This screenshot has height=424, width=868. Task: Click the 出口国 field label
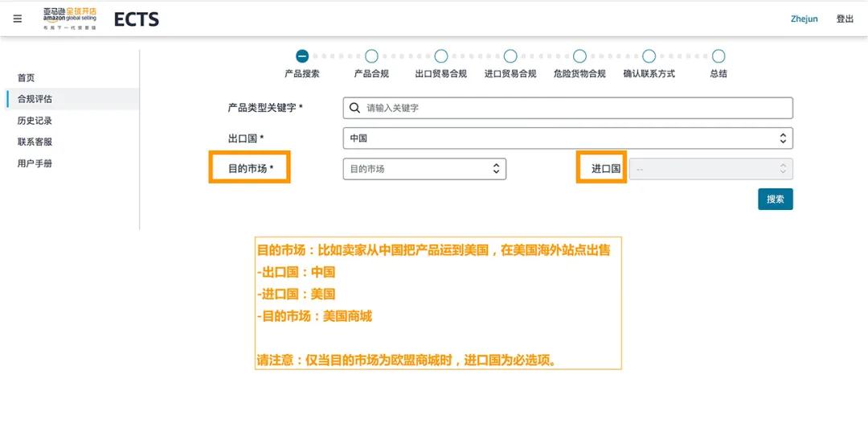coord(246,138)
